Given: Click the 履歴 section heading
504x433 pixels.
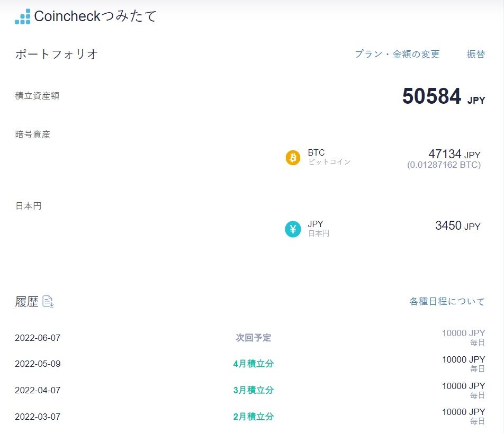Looking at the screenshot, I should pyautogui.click(x=26, y=302).
